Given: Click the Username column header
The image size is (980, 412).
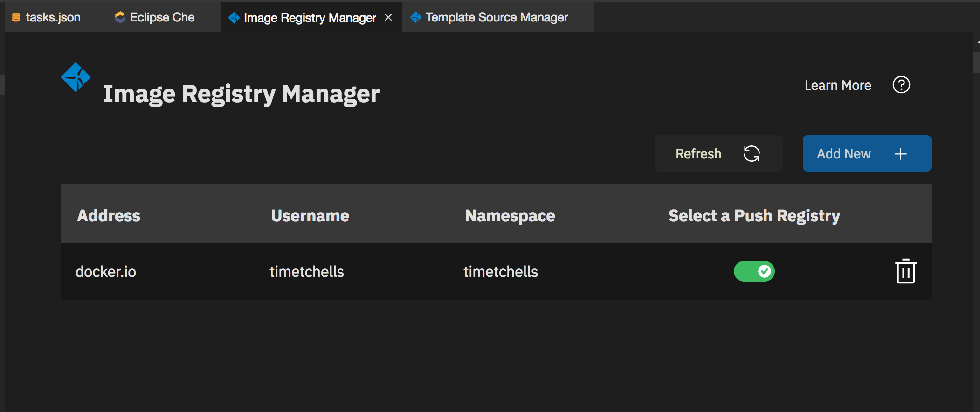Looking at the screenshot, I should pyautogui.click(x=310, y=216).
